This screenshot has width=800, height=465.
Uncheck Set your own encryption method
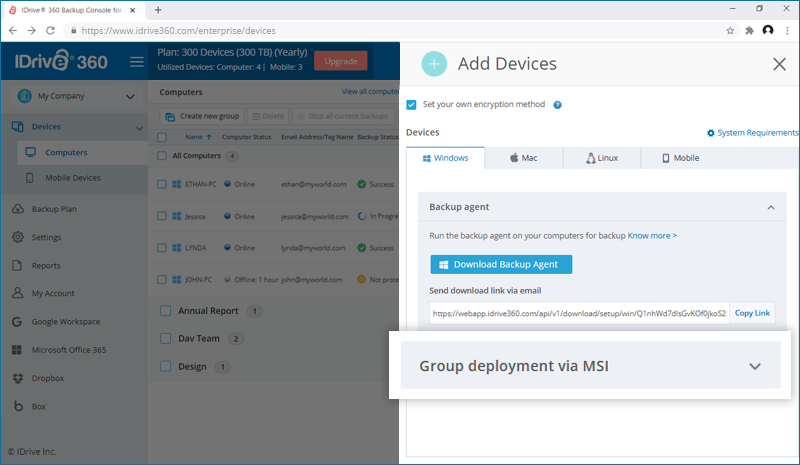[412, 104]
